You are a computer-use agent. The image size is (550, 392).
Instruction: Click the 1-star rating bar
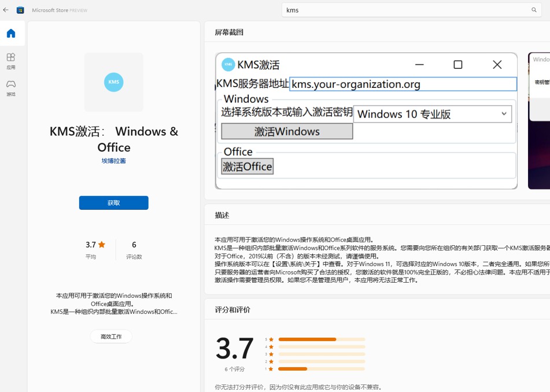click(322, 369)
